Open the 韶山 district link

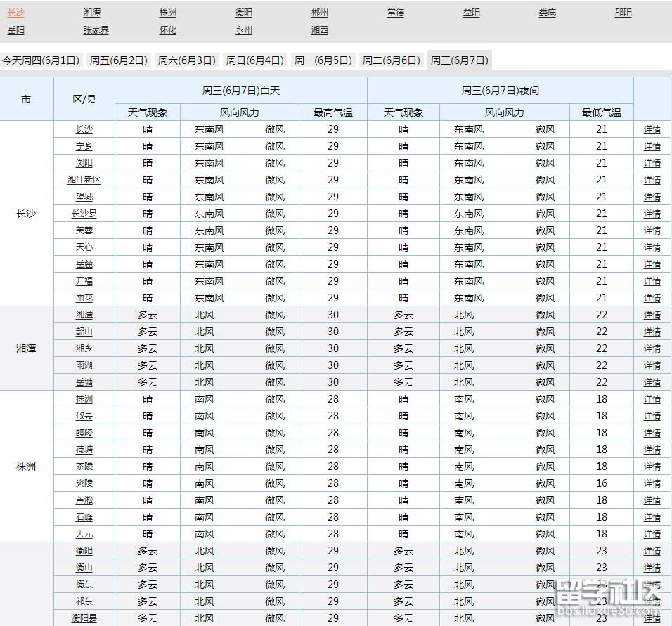pyautogui.click(x=84, y=332)
